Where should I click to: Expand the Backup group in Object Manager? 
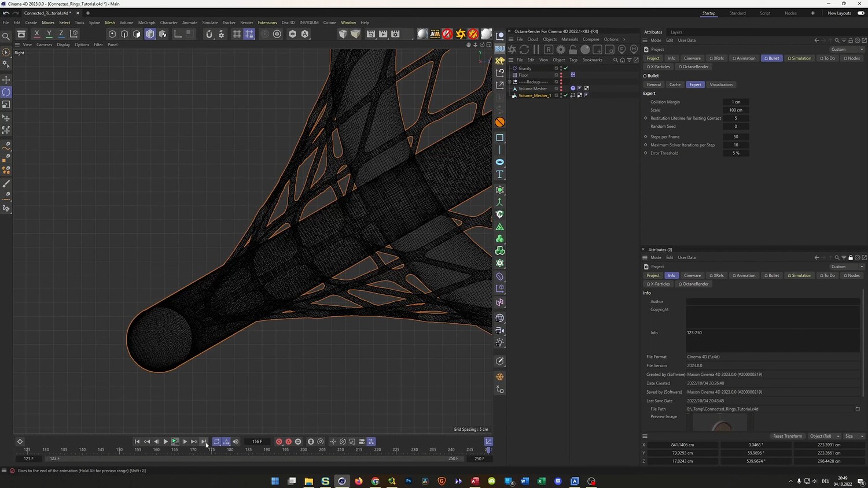(x=510, y=82)
